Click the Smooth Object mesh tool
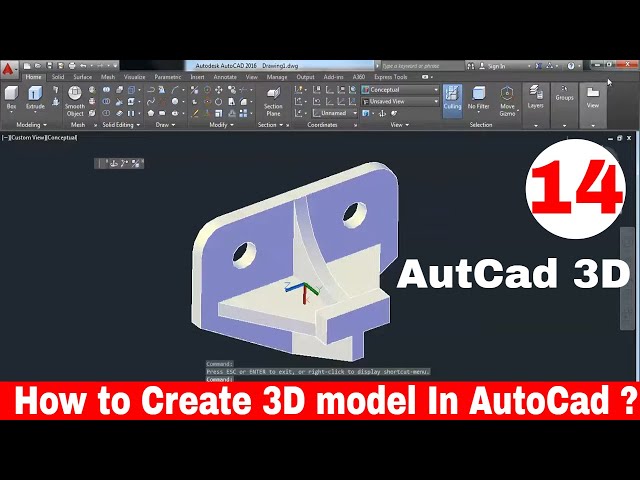Image resolution: width=640 pixels, height=480 pixels. coord(75,101)
